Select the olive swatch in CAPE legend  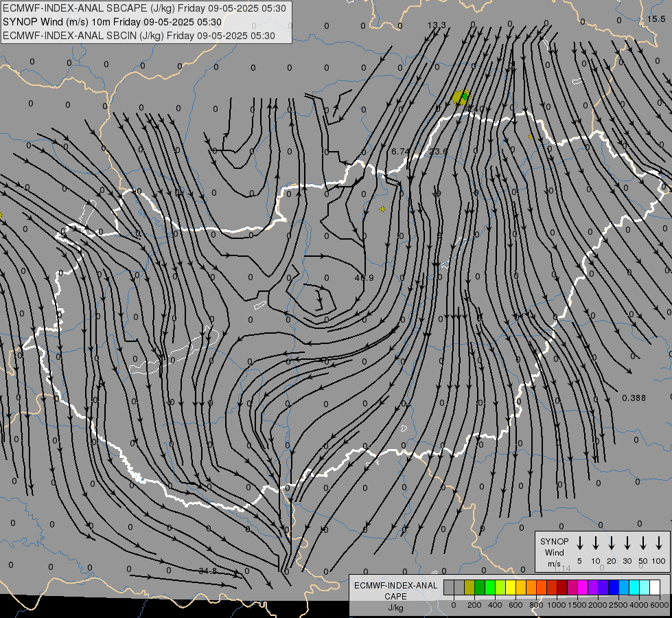[x=470, y=587]
